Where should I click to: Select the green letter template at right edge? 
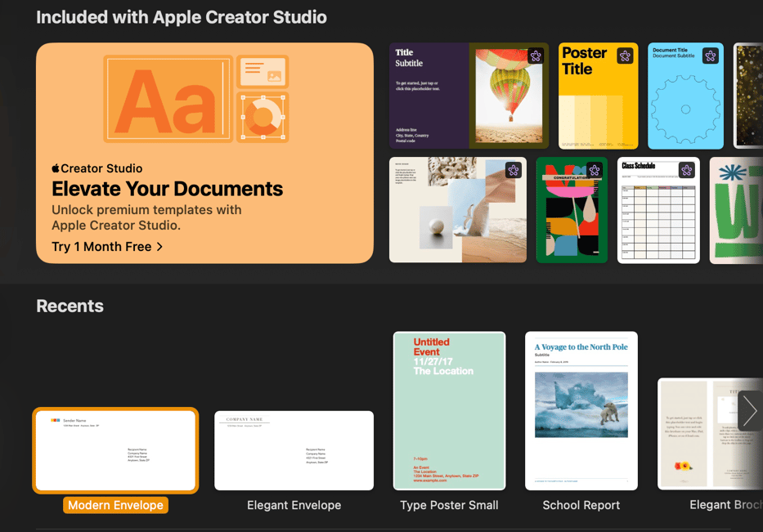click(736, 209)
